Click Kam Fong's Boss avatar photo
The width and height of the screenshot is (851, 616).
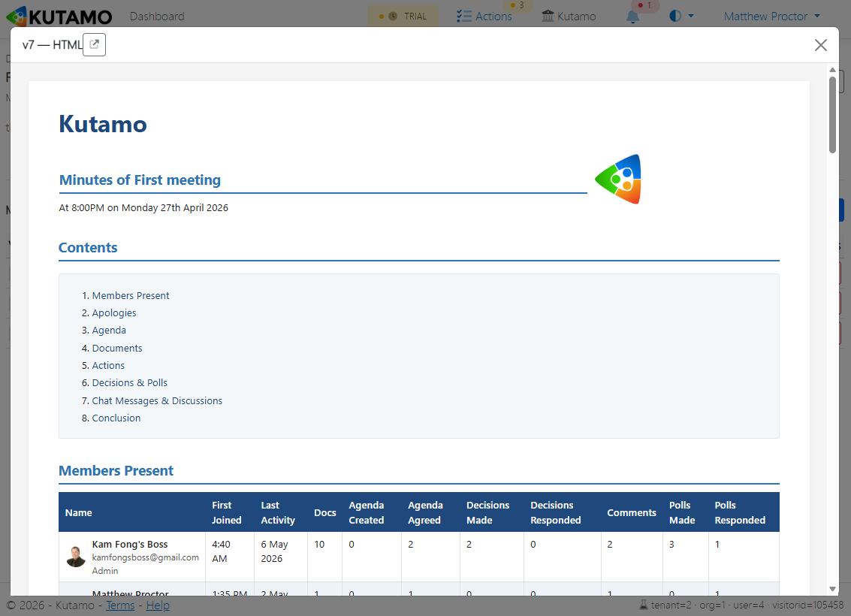76,557
